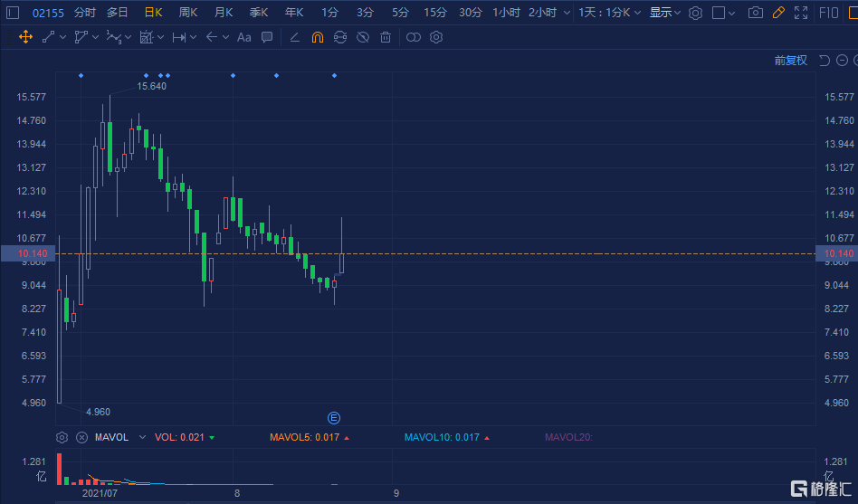Select the angle line tool
This screenshot has height=504, width=858.
click(294, 37)
